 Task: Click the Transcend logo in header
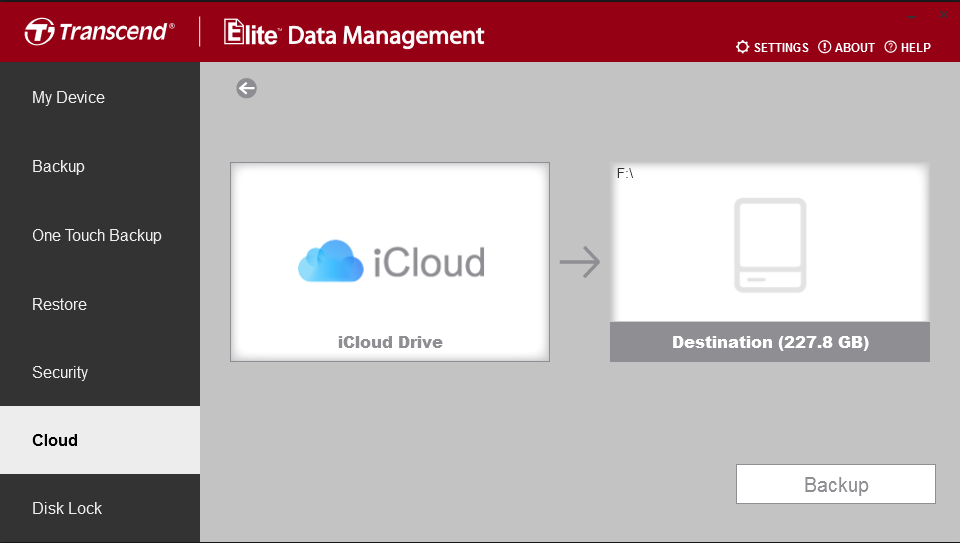pyautogui.click(x=100, y=31)
